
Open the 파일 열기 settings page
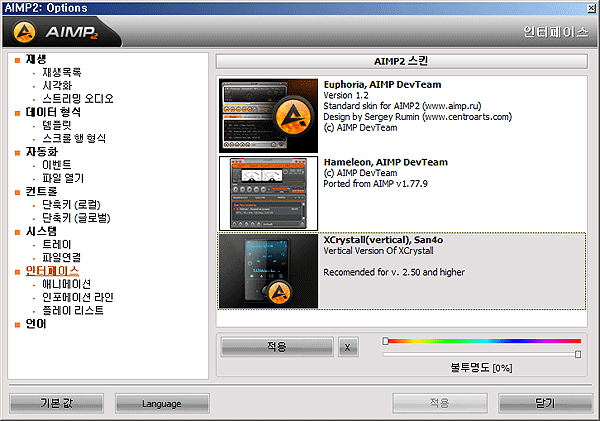pyautogui.click(x=63, y=178)
